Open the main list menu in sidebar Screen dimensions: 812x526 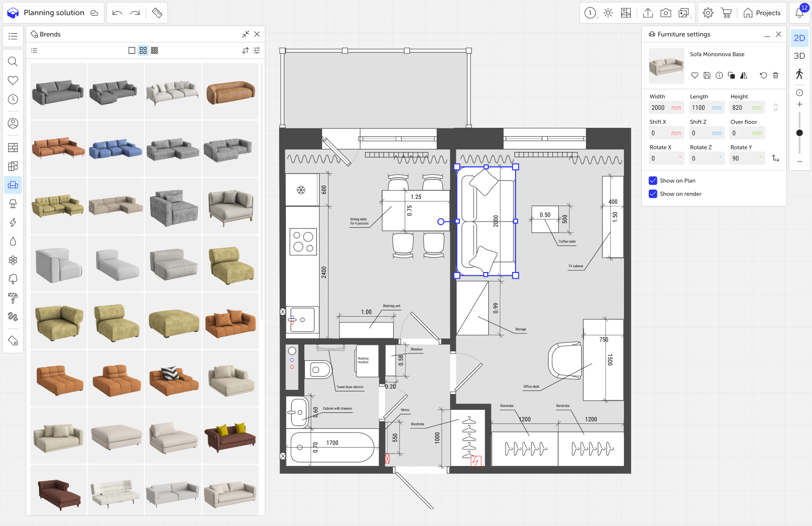(x=13, y=36)
